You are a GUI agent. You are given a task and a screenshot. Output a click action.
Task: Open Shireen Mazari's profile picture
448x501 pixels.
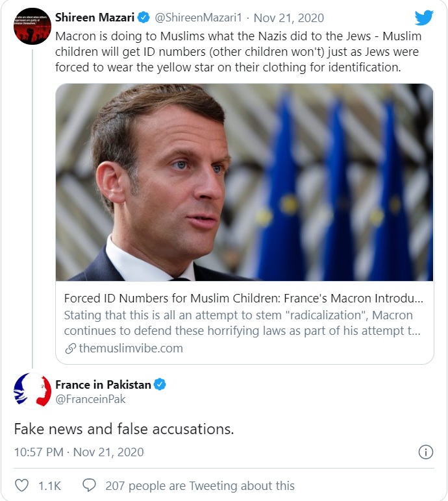pyautogui.click(x=32, y=27)
